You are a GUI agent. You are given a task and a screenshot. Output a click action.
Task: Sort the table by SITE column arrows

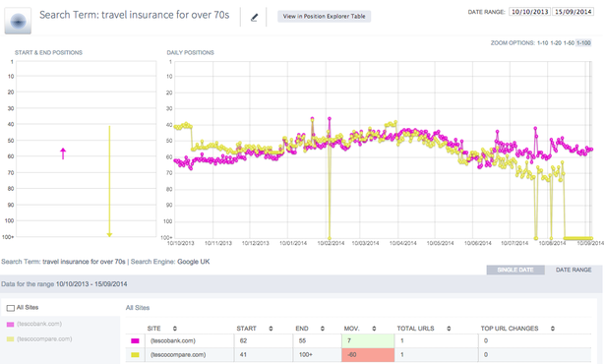click(x=175, y=329)
